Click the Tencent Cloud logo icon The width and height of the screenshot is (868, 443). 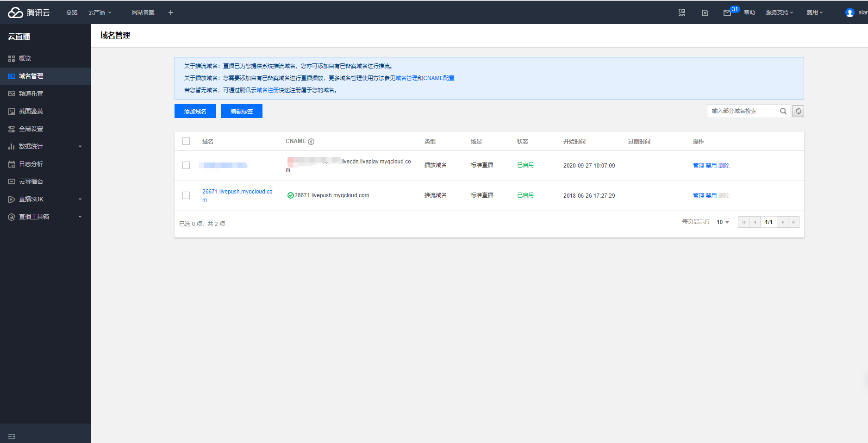click(15, 12)
